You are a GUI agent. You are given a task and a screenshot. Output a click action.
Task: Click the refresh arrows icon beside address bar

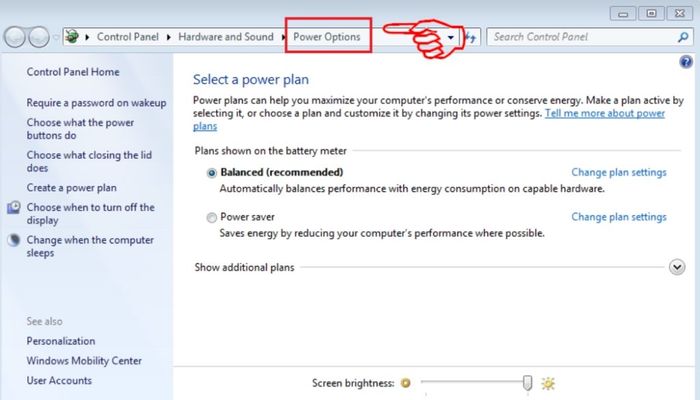tap(471, 37)
